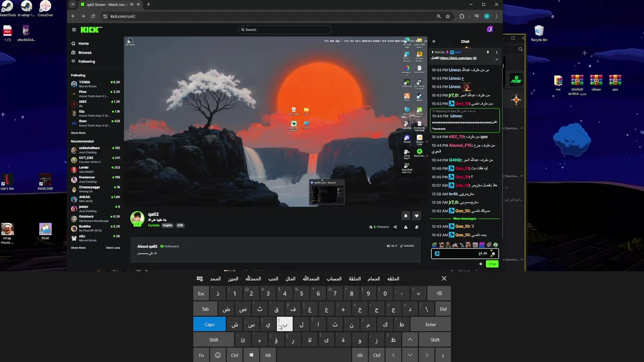This screenshot has width=644, height=362.
Task: Click the Fn key on the on-screen keyboard
Action: (x=201, y=355)
